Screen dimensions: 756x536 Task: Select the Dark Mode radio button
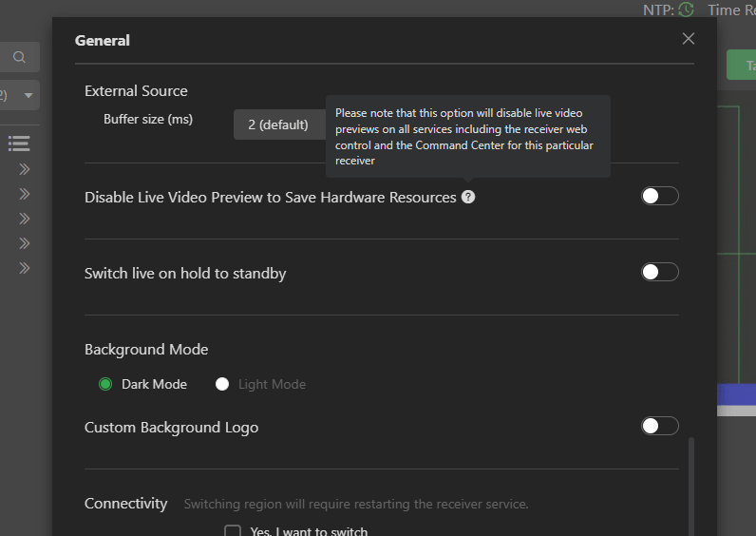pyautogui.click(x=105, y=384)
